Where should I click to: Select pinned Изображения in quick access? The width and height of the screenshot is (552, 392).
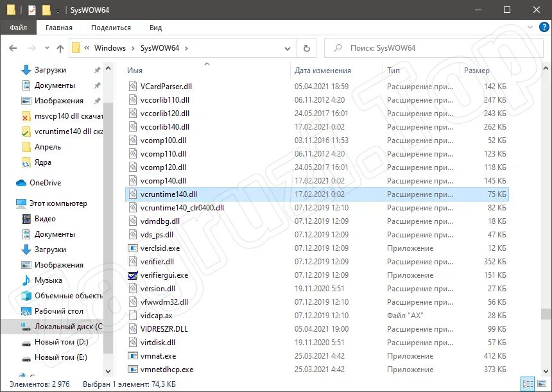pyautogui.click(x=59, y=101)
